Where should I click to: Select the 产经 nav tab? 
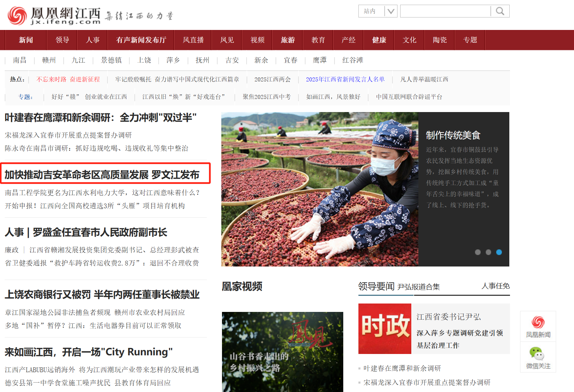349,40
